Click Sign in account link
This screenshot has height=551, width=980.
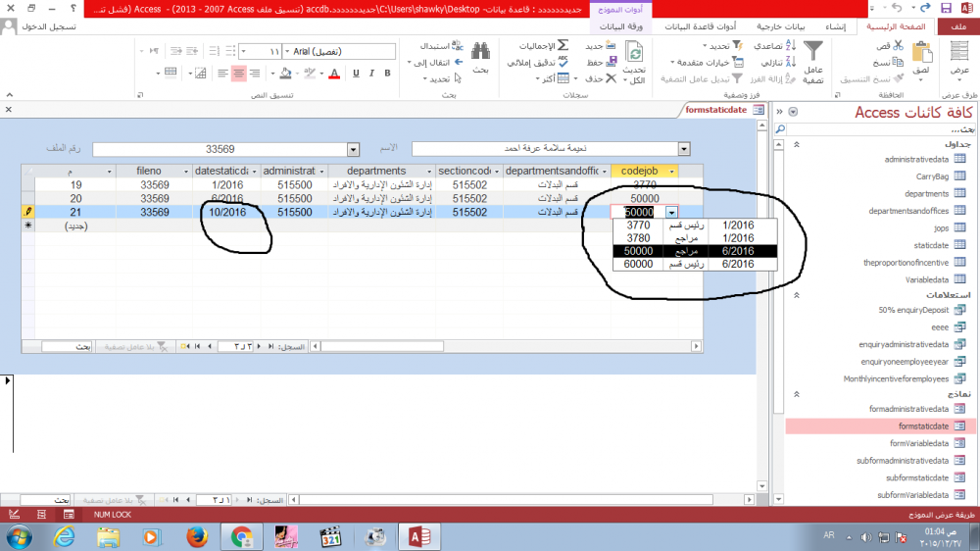click(49, 26)
